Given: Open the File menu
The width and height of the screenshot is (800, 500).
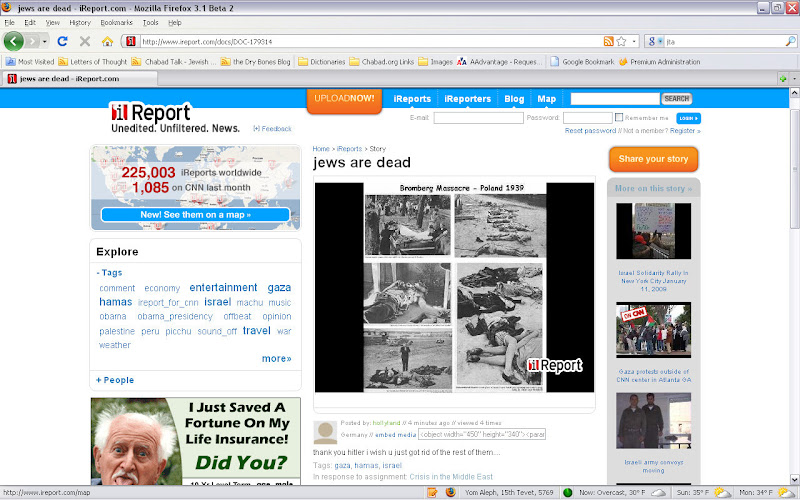Looking at the screenshot, I should tap(9, 22).
